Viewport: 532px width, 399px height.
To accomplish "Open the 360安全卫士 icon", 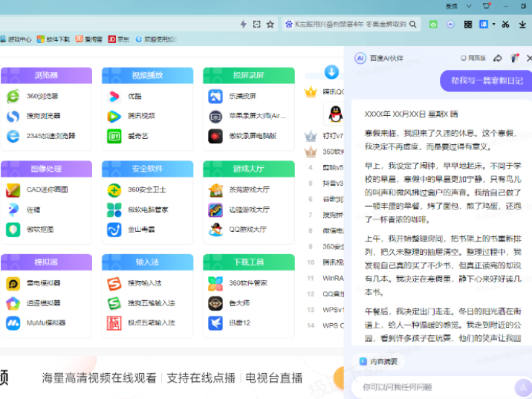I will (114, 190).
